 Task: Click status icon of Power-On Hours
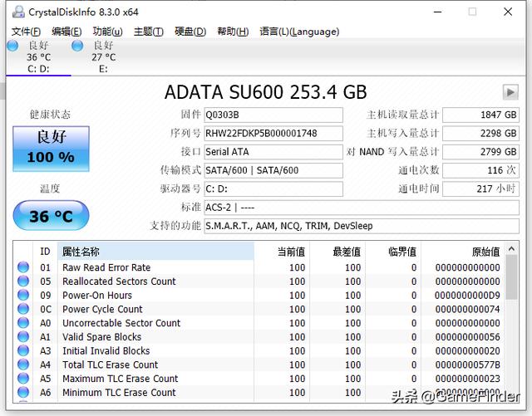pyautogui.click(x=23, y=295)
